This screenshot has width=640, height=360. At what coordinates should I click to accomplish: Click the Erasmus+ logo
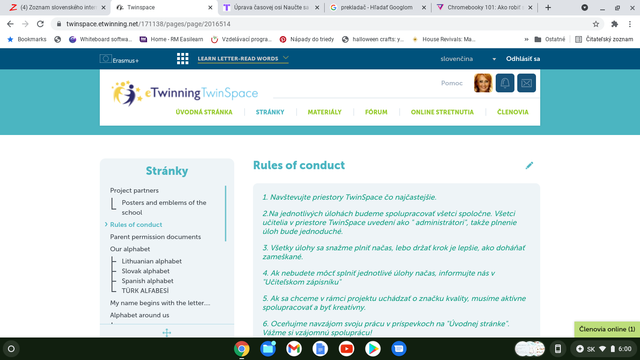(119, 60)
